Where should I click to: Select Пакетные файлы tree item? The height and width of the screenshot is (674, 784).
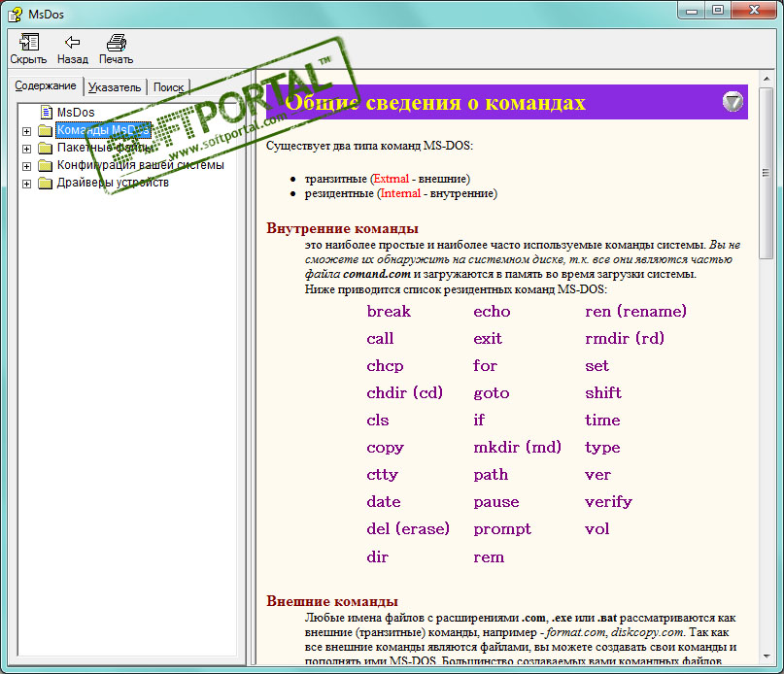point(105,148)
